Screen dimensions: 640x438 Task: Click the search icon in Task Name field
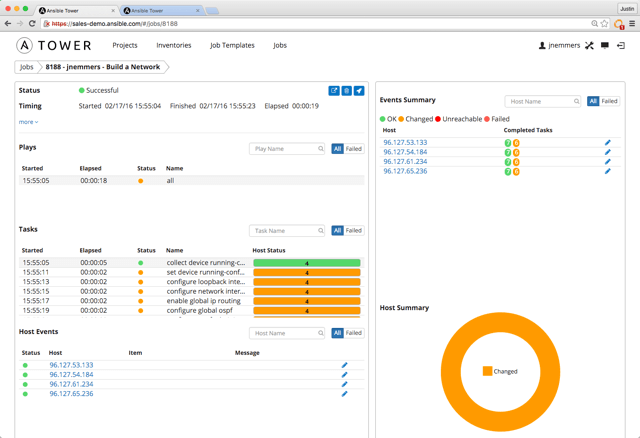[321, 231]
